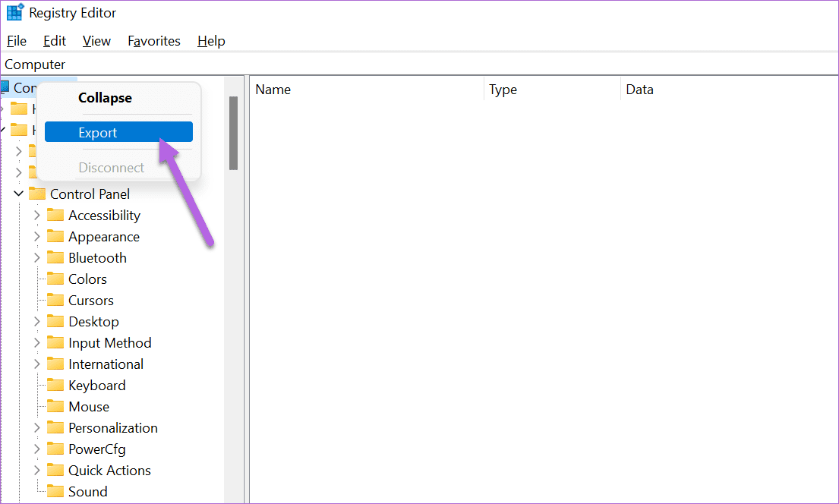839x504 pixels.
Task: Click the address bar showing Computer
Action: click(x=419, y=65)
